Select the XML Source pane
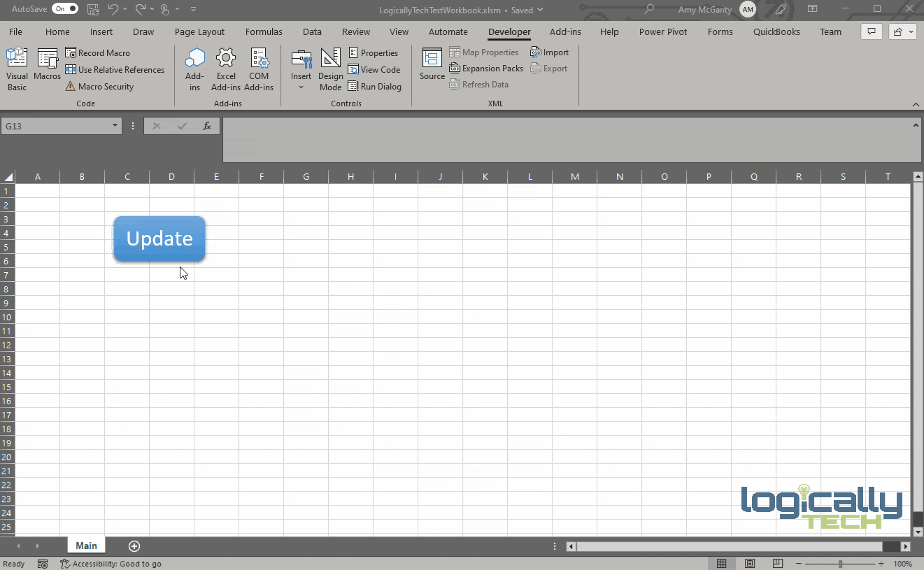Screen dimensions: 924x570 tap(432, 69)
